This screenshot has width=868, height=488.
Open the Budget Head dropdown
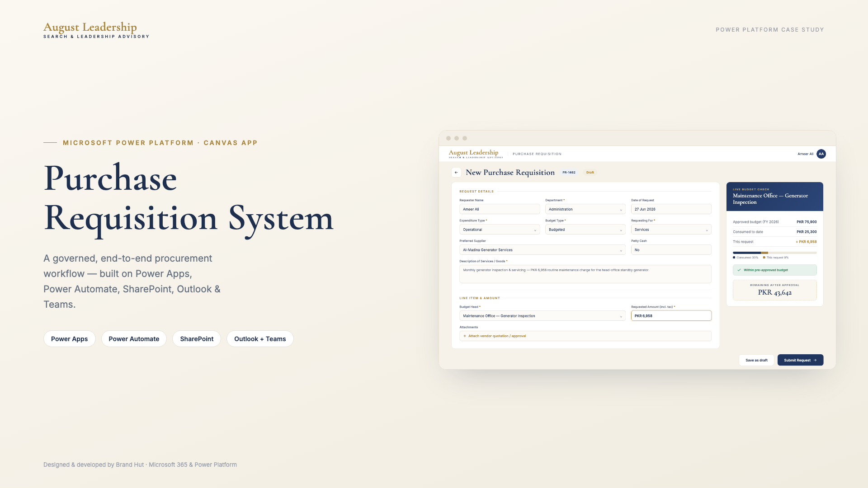542,316
